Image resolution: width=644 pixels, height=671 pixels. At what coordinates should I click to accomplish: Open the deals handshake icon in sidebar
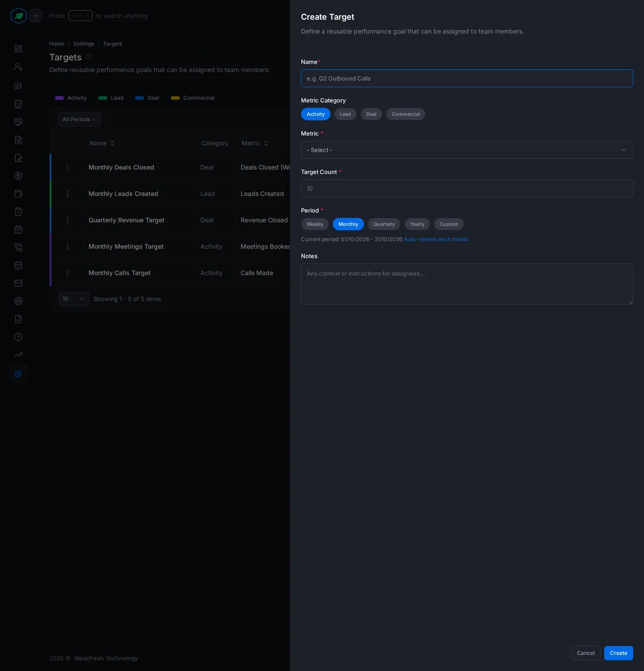pyautogui.click(x=18, y=122)
